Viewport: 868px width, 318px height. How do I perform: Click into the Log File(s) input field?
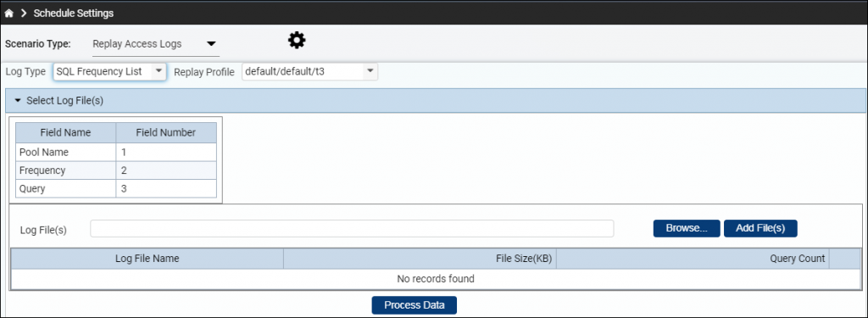point(352,228)
